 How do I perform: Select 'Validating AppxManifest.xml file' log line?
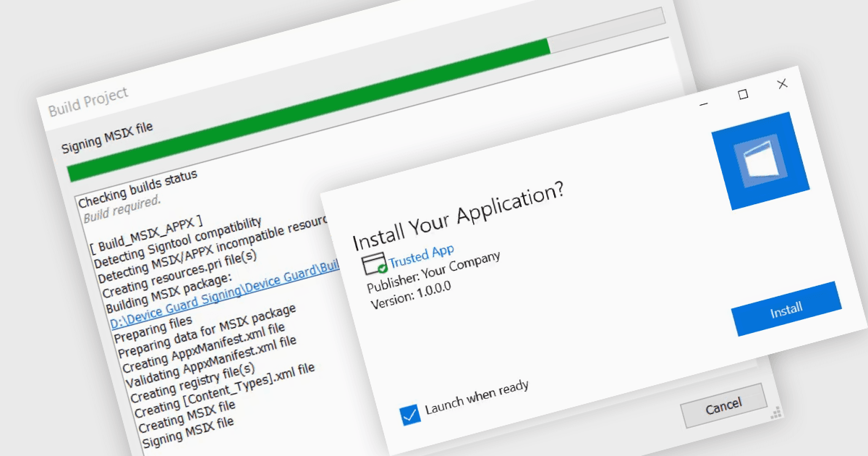[211, 361]
